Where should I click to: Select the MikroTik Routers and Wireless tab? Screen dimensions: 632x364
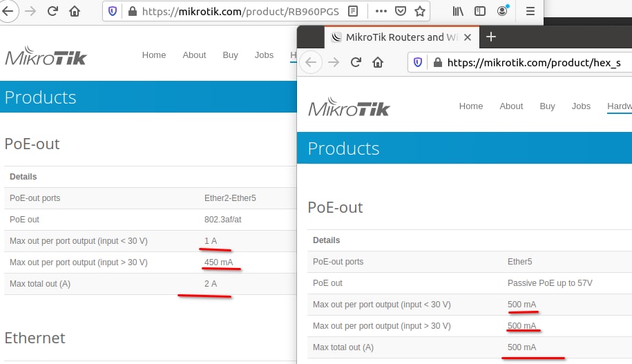401,37
